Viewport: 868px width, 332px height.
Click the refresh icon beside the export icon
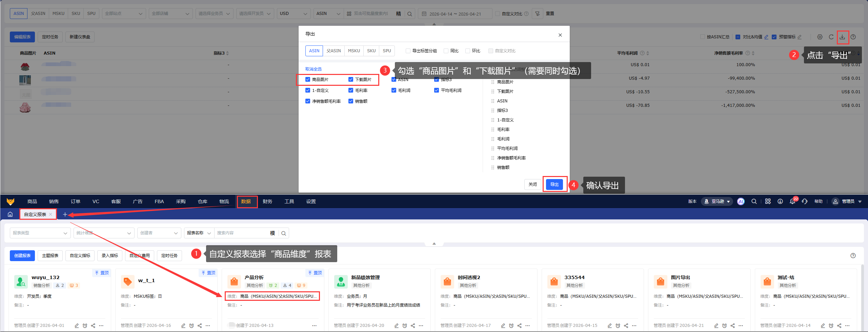coord(831,37)
